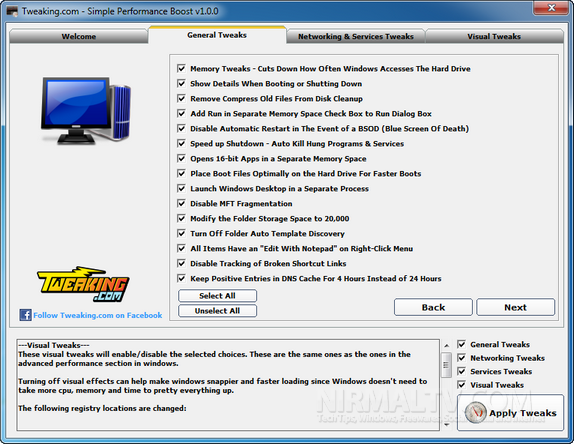The image size is (574, 444).
Task: Uncheck the Visual Tweaks apply checkbox at bottom right
Action: [x=462, y=385]
